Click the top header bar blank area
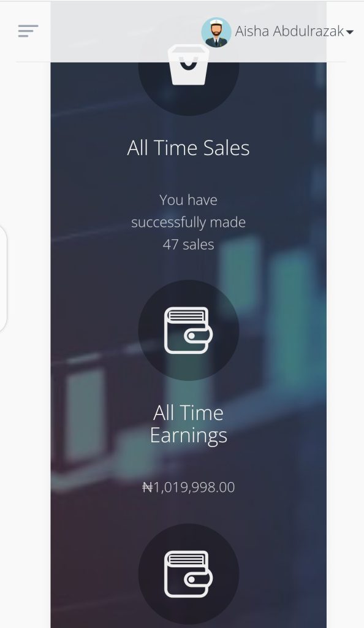The height and width of the screenshot is (628, 364). (x=120, y=31)
